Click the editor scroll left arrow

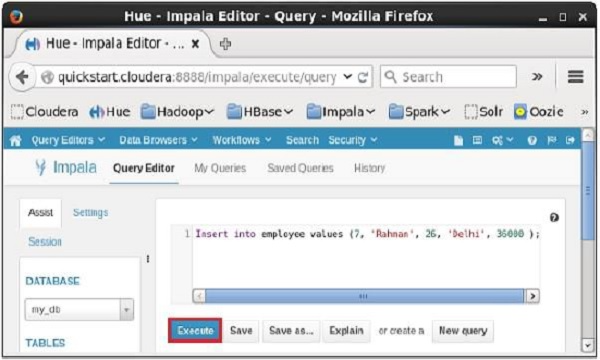(199, 296)
